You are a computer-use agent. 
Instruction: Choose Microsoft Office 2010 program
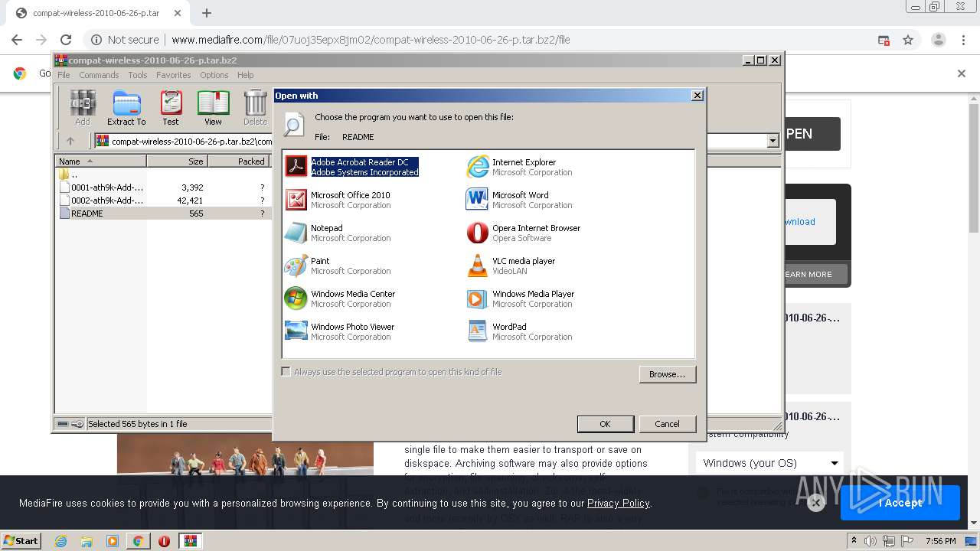pos(338,200)
